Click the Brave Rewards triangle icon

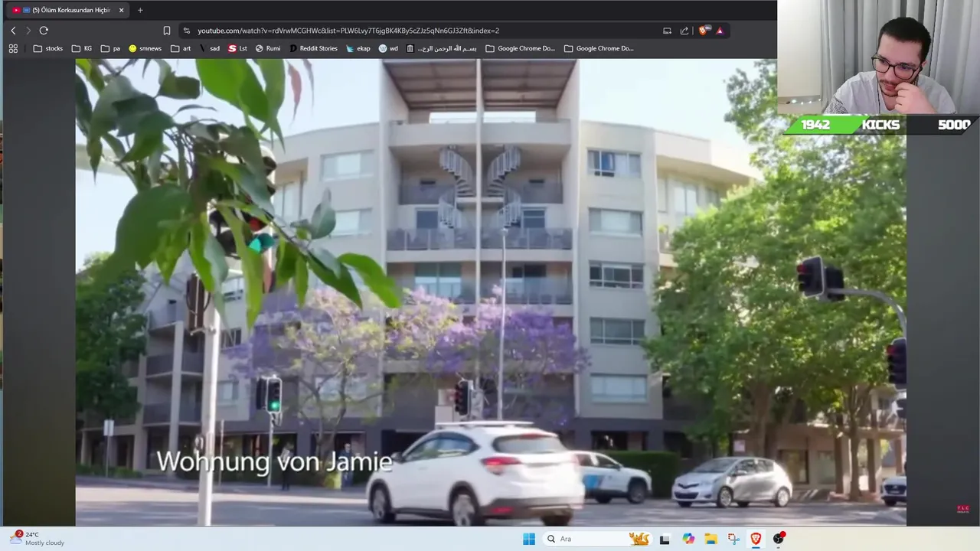click(x=720, y=31)
